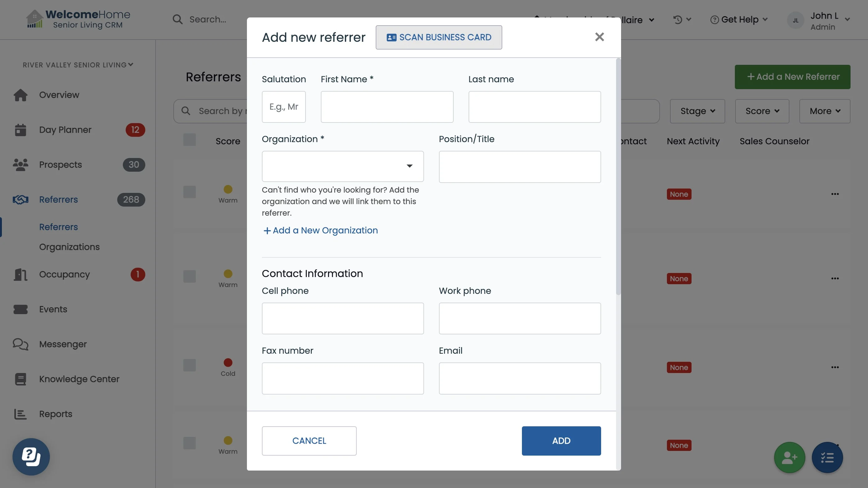The height and width of the screenshot is (488, 868).
Task: Expand River Valley Senior Living selector
Action: tap(78, 65)
